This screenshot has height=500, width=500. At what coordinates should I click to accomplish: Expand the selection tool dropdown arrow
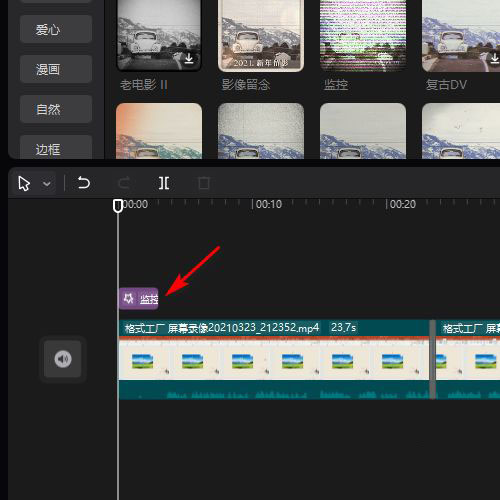(47, 184)
